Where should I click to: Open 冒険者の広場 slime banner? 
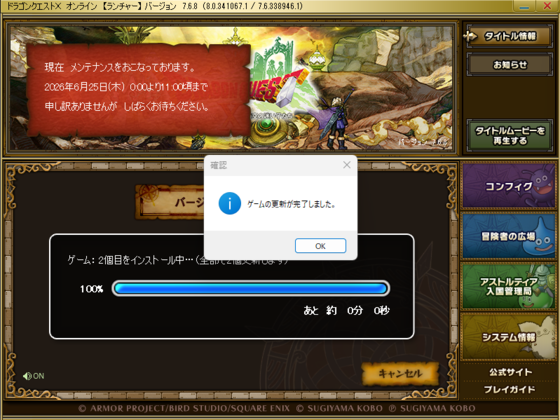tap(509, 236)
